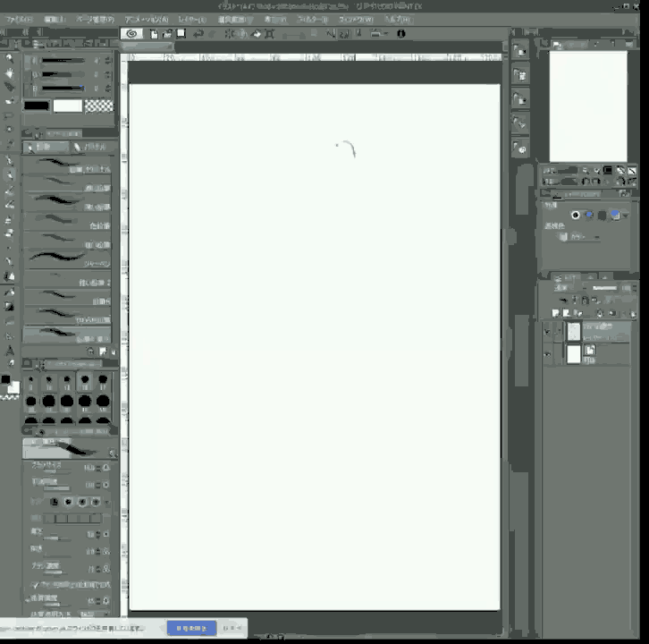Click the delete sub tool icon below sub tool list
The width and height of the screenshot is (649, 644).
pos(114,352)
